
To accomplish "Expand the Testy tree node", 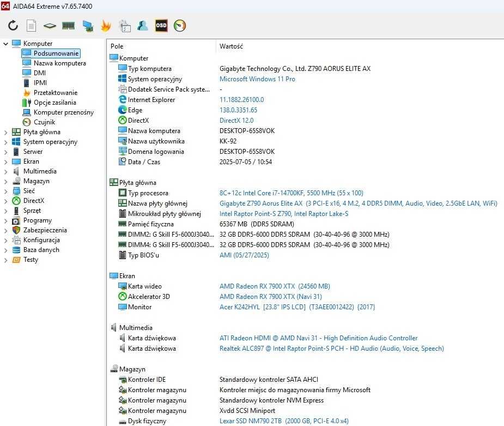I will click(5, 260).
